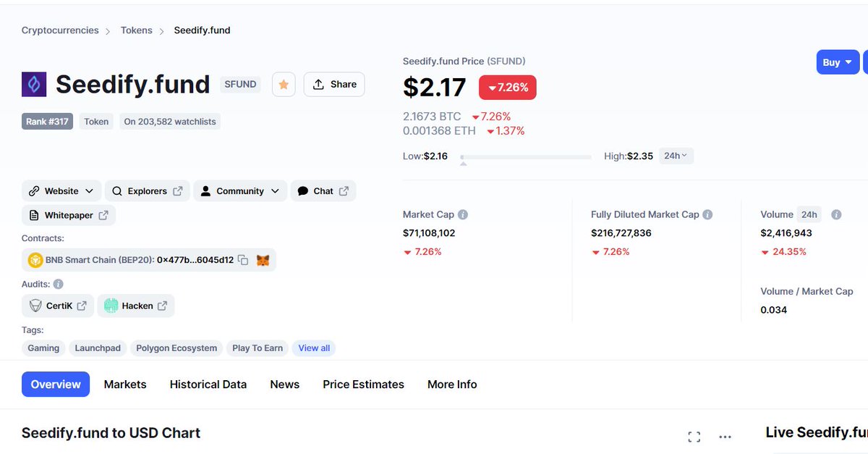This screenshot has width=868, height=454.
Task: Click the Share button
Action: coord(334,85)
